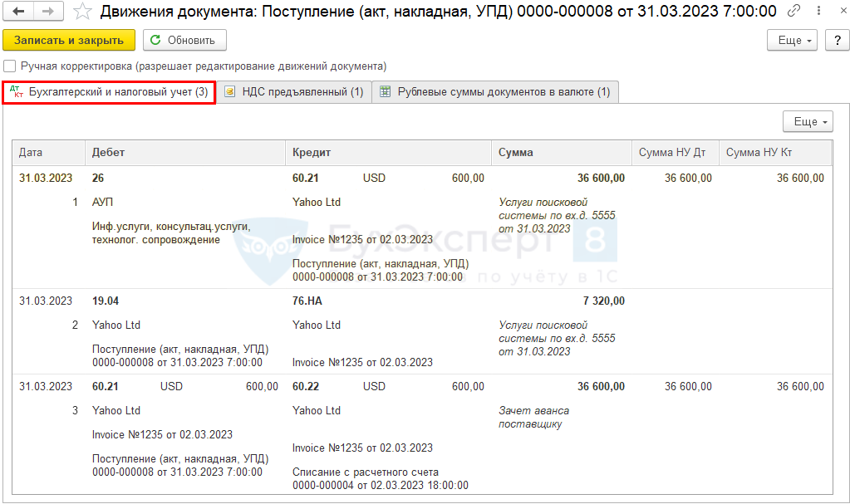Refresh movements with Обновить button
The height and width of the screenshot is (504, 850).
(x=184, y=40)
